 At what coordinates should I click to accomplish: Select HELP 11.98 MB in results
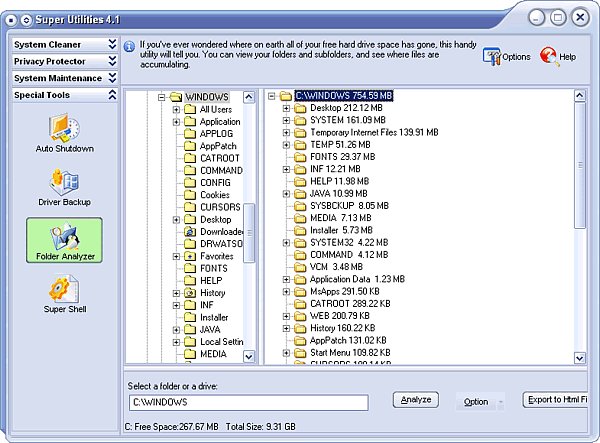pyautogui.click(x=339, y=181)
